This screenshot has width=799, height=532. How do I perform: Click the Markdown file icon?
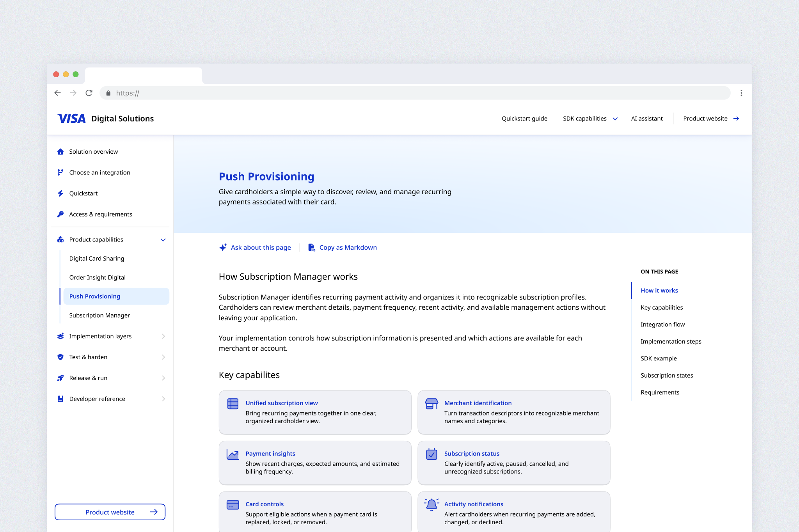click(x=312, y=247)
